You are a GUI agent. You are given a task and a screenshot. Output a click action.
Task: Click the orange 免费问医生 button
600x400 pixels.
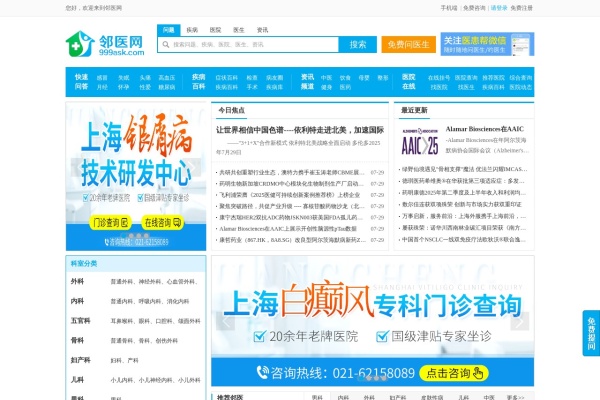pos(408,44)
